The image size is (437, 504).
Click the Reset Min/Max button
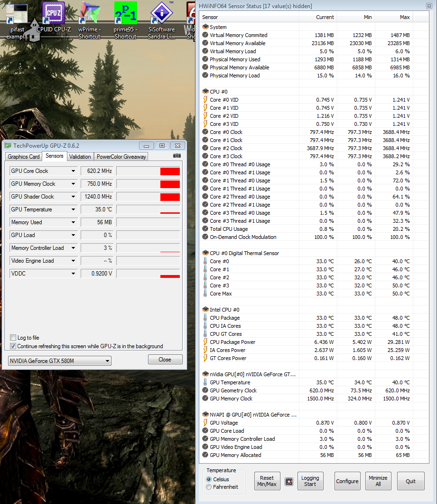click(267, 481)
